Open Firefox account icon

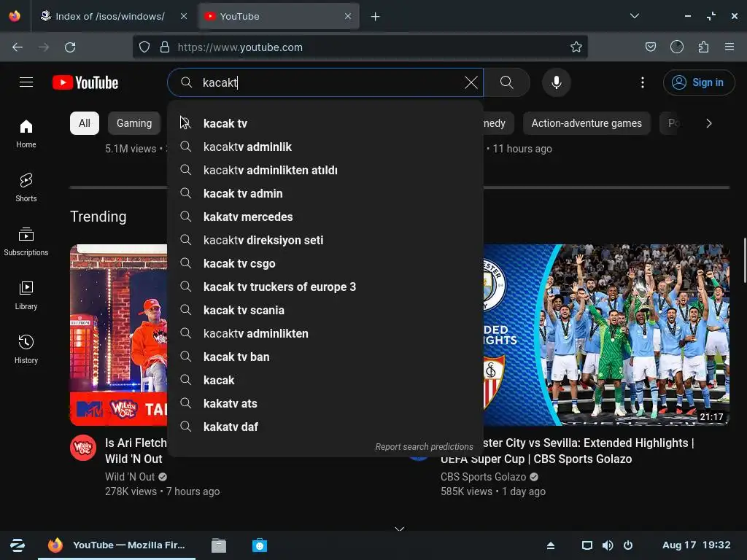[x=676, y=47]
